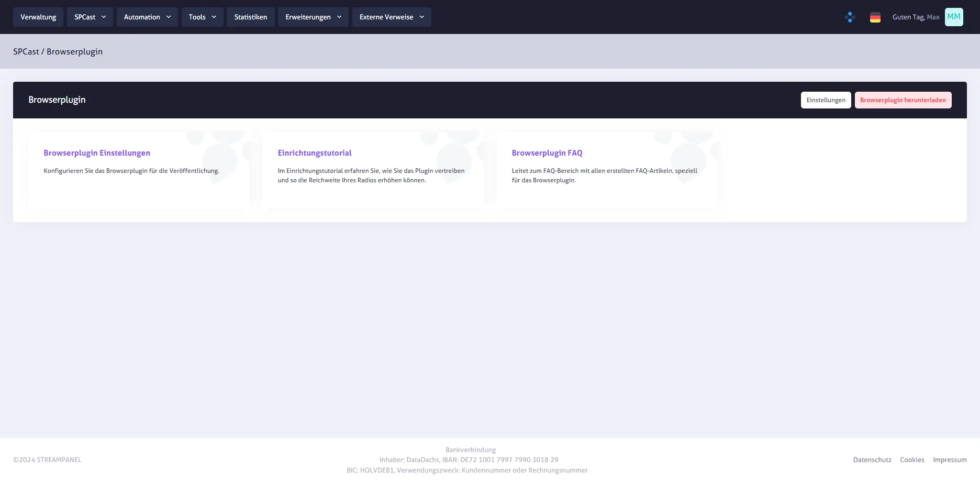
Task: Click the 'Guten Tag, Max' greeting
Action: 916,17
